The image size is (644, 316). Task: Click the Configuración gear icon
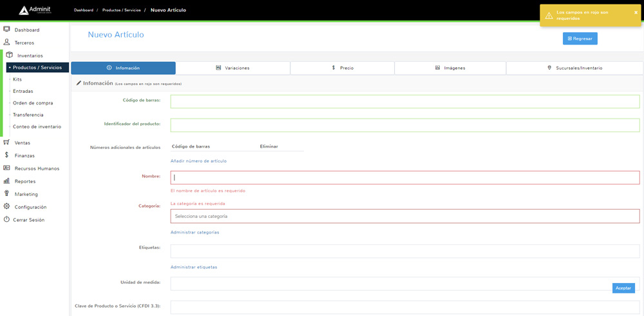pyautogui.click(x=7, y=207)
